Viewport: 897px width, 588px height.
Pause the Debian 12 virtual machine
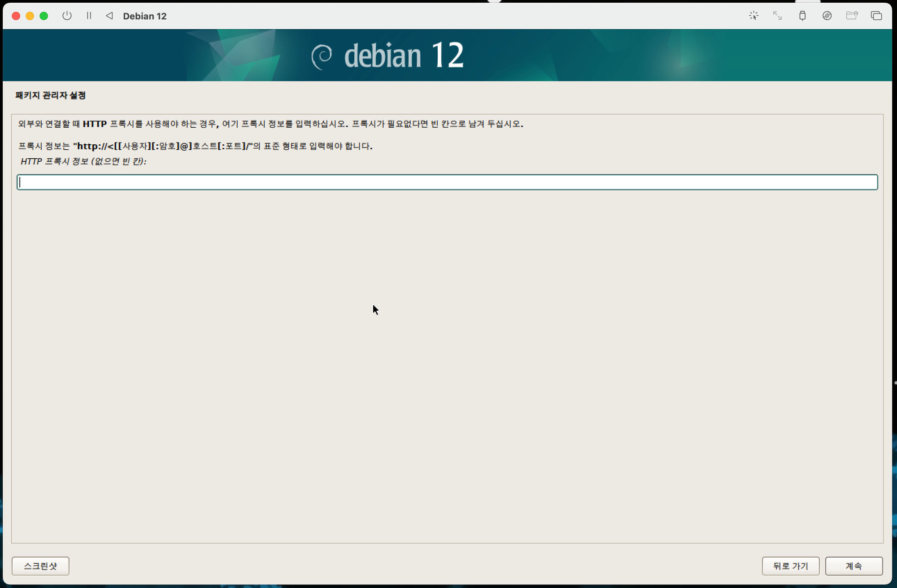[x=89, y=16]
